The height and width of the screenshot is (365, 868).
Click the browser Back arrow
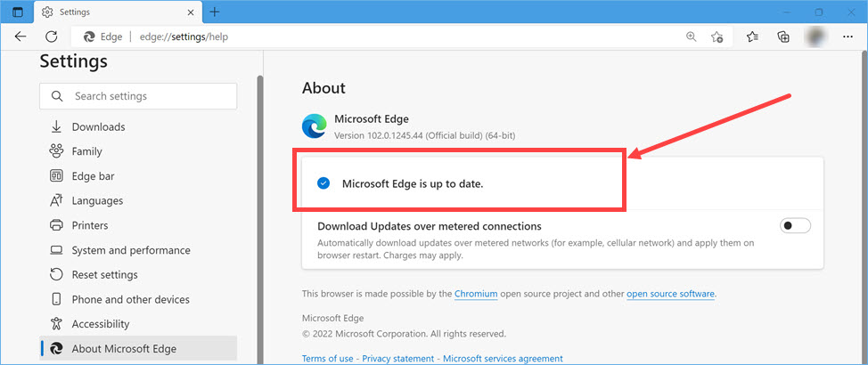[20, 36]
